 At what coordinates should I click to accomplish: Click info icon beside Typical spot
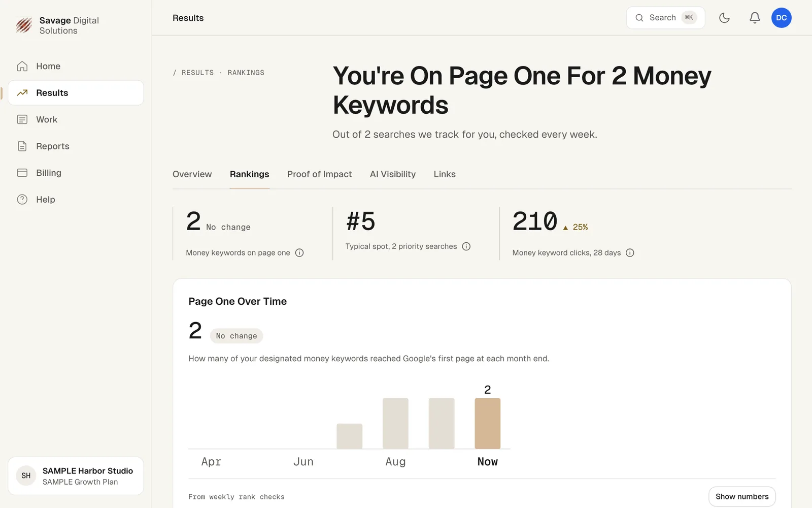466,246
